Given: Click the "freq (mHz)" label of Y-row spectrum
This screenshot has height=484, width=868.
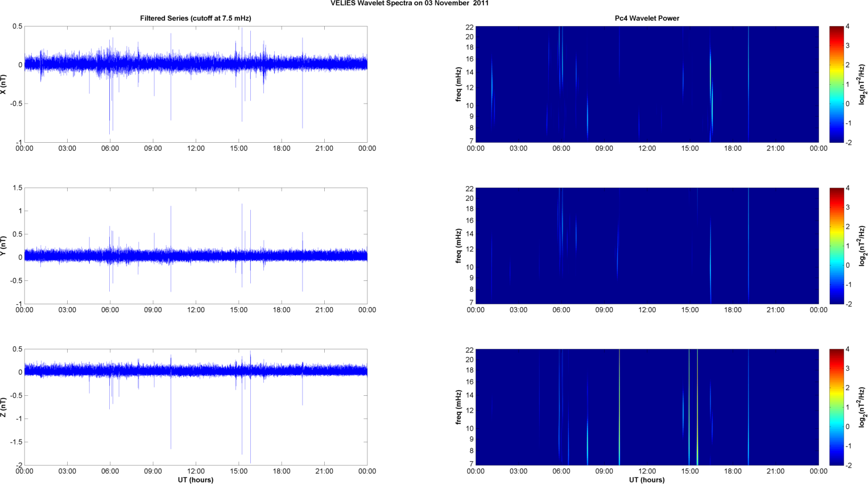Looking at the screenshot, I should tap(458, 246).
